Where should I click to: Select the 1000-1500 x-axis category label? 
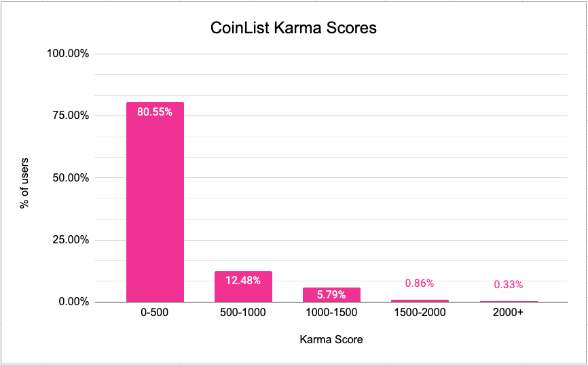331,314
